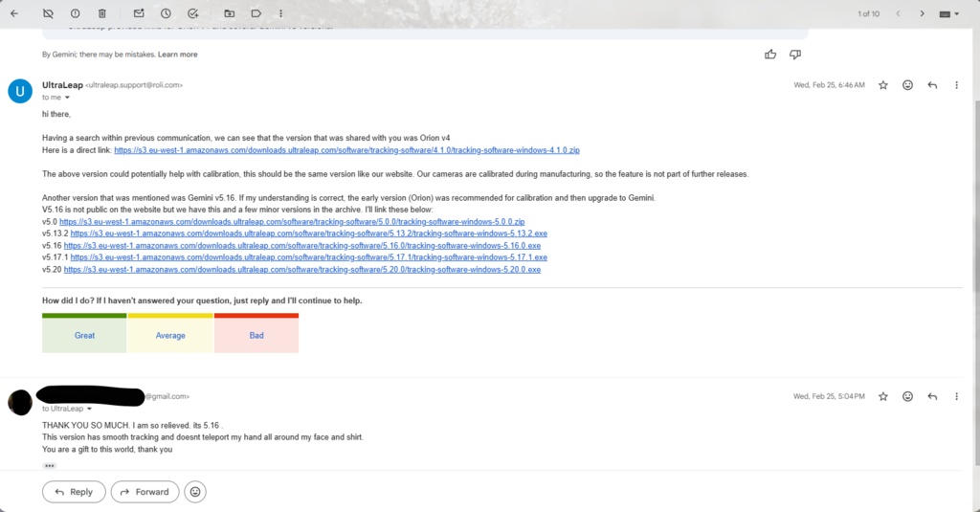980x512 pixels.
Task: Open the v5.17.1 exe download link
Action: coord(309,256)
